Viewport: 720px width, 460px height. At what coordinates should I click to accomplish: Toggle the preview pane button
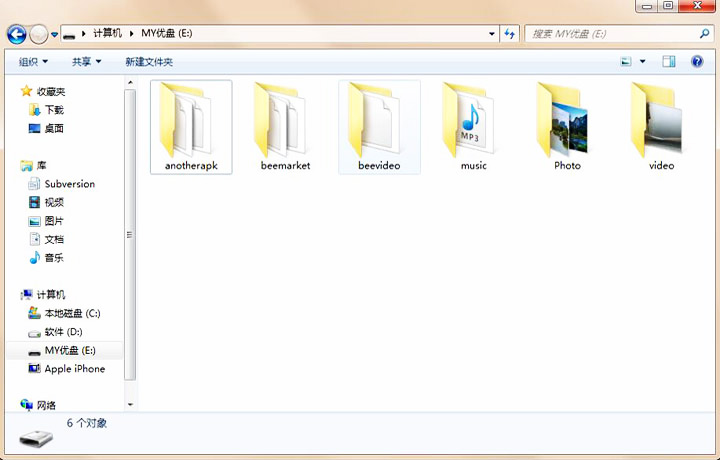[669, 62]
